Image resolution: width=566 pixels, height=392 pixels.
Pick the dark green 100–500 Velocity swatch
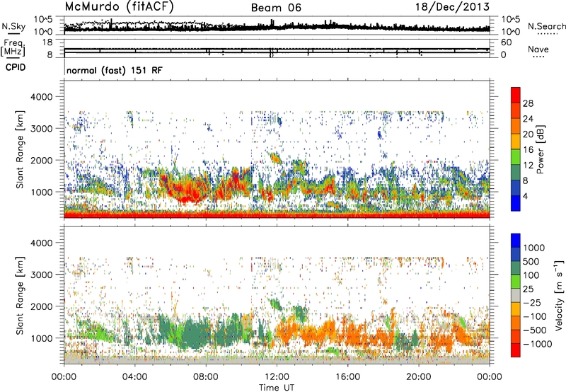516,268
